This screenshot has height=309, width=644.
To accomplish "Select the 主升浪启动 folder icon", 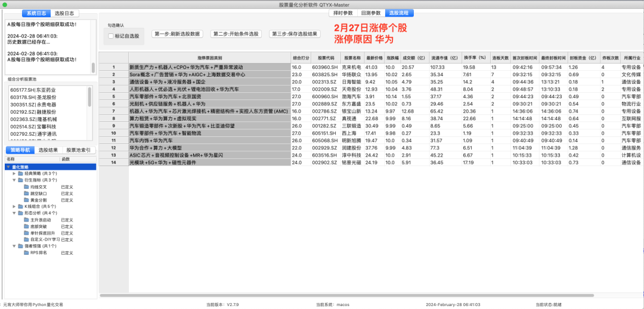I will pyautogui.click(x=27, y=220).
